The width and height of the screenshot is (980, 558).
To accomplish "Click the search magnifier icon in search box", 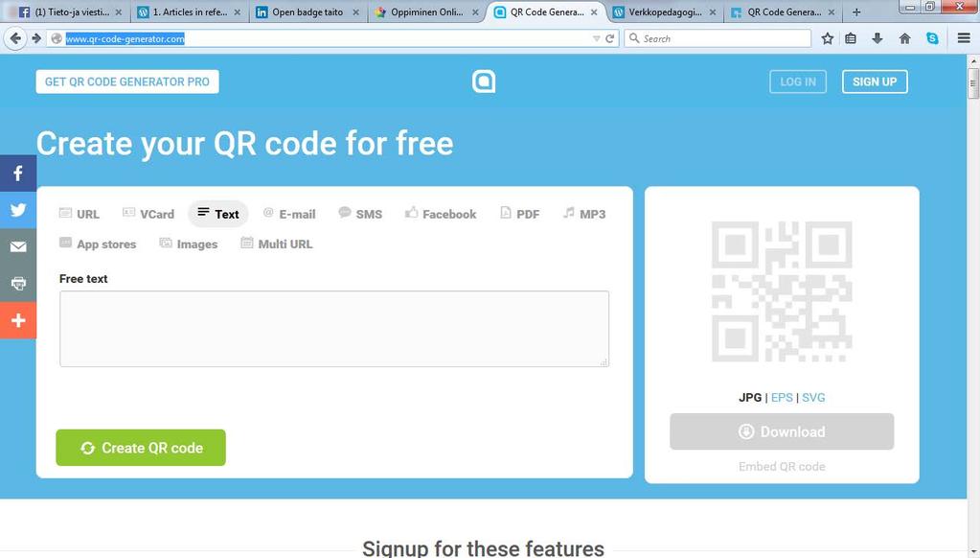I will coord(634,38).
